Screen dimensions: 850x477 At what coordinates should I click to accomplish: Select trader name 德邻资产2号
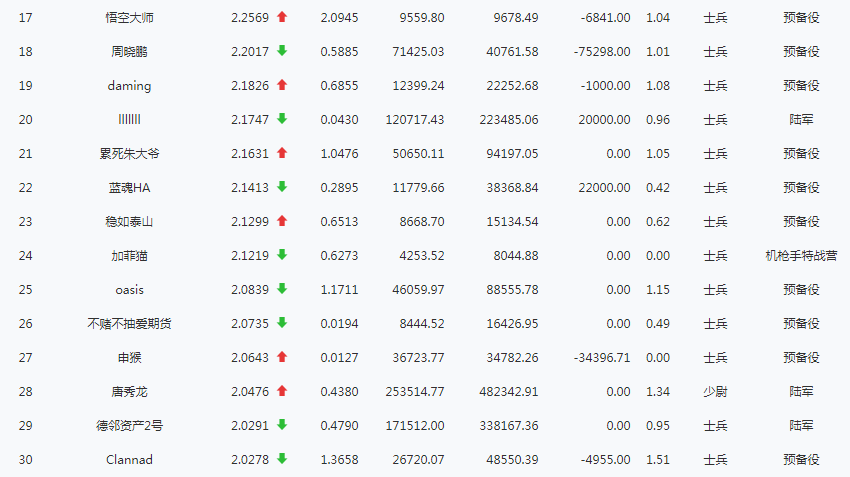coord(129,426)
